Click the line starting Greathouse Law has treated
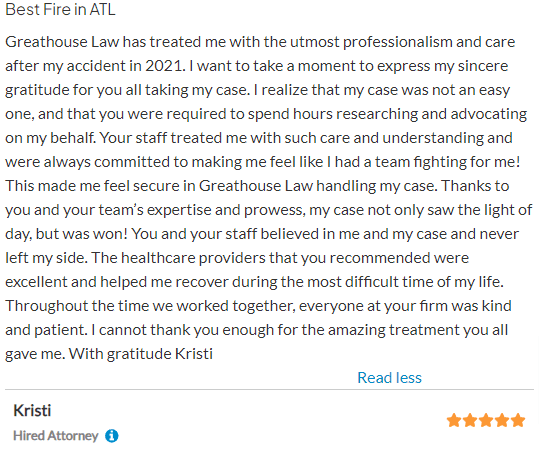Image resolution: width=539 pixels, height=451 pixels. point(260,42)
